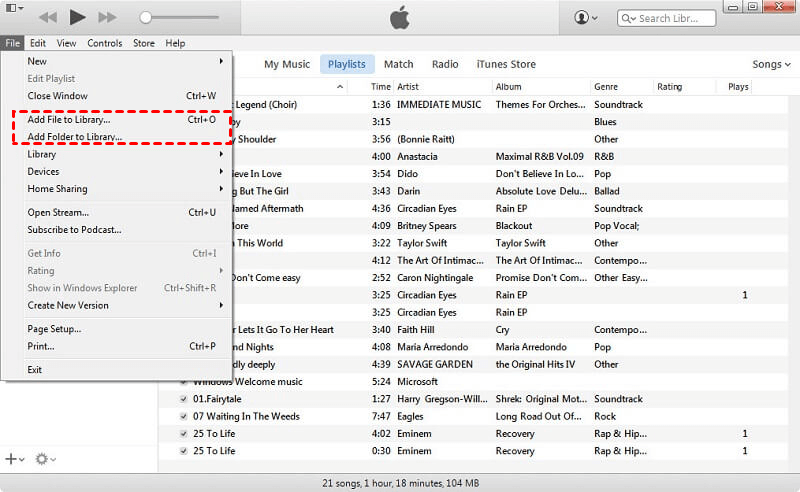800x492 pixels.
Task: Select the Dido artist cell
Action: pyautogui.click(x=408, y=174)
